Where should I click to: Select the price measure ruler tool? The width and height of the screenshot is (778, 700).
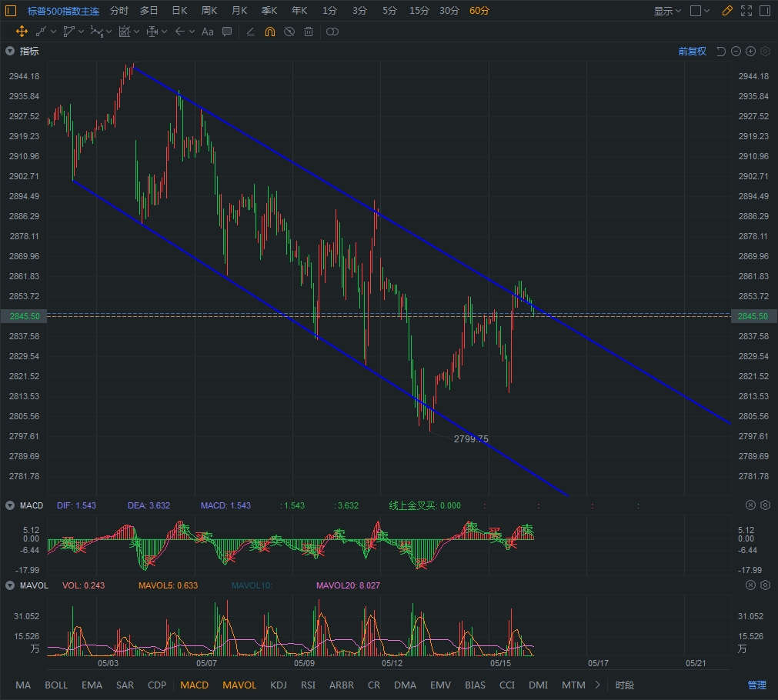(152, 32)
